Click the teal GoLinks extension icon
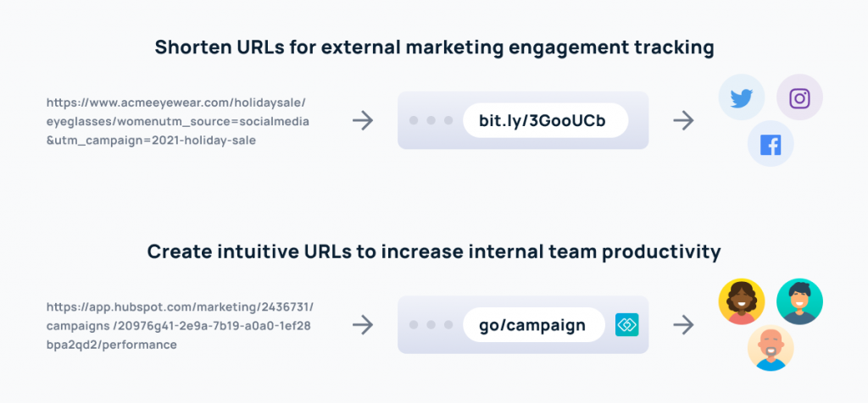The width and height of the screenshot is (868, 403). [626, 325]
